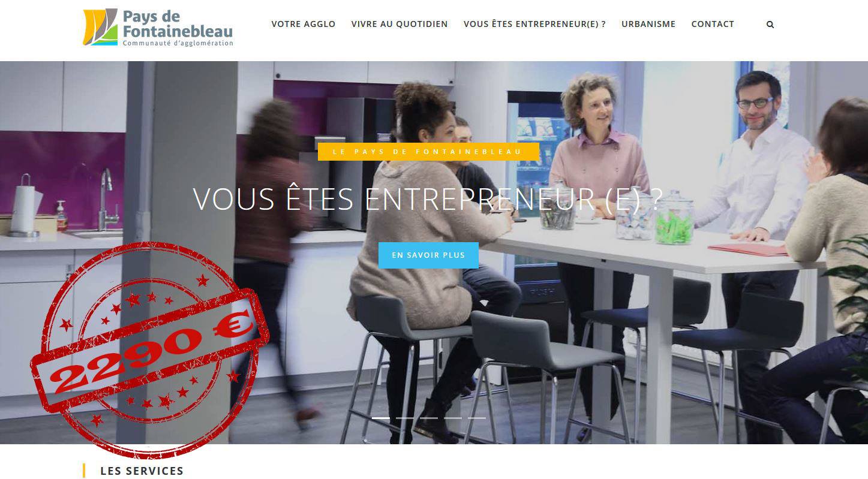Click the VOUS ÊTES ENTREPRENEUR (E) ? headline

428,199
